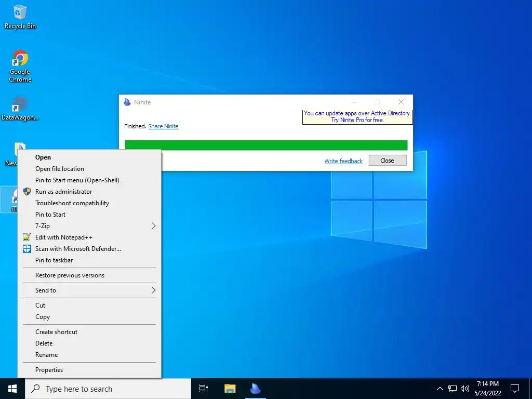Click the Microsoft Defender shield icon

click(x=27, y=249)
